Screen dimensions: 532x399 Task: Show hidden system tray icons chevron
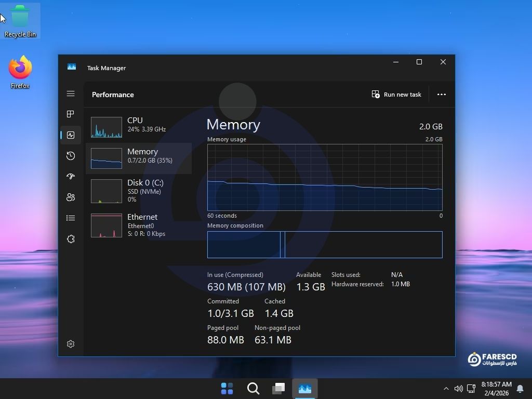point(446,389)
